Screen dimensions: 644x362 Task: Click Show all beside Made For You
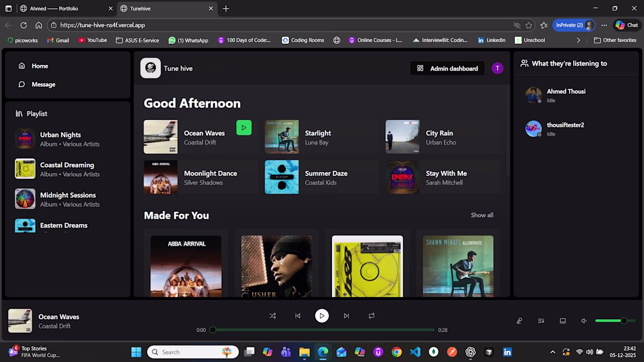pos(482,215)
